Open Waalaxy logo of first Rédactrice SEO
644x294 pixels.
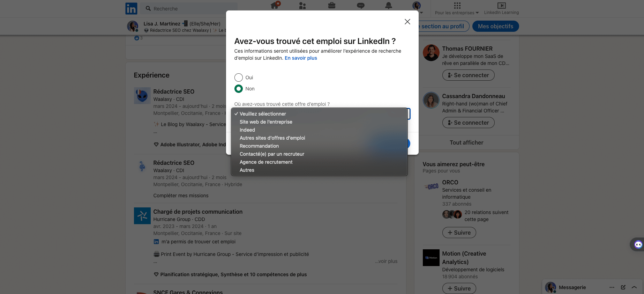tap(142, 96)
